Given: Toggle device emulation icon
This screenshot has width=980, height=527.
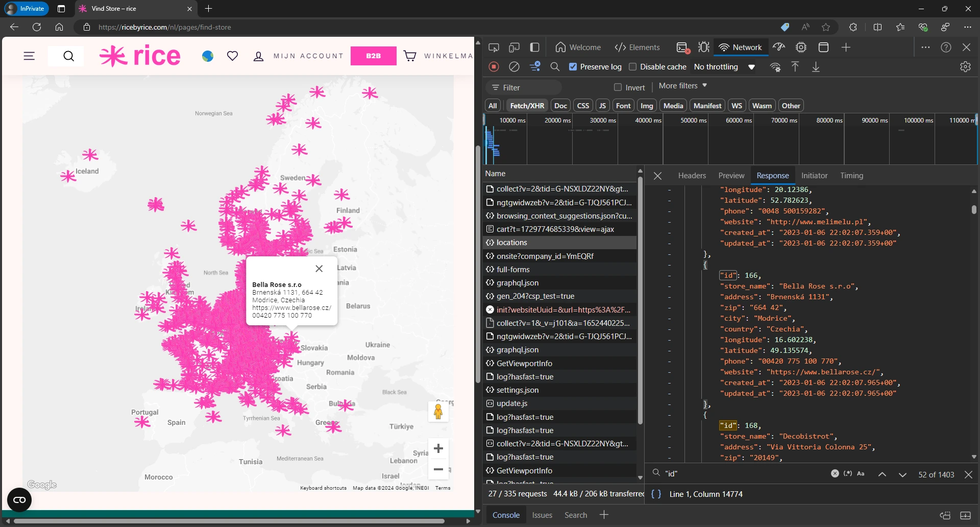Looking at the screenshot, I should 514,47.
